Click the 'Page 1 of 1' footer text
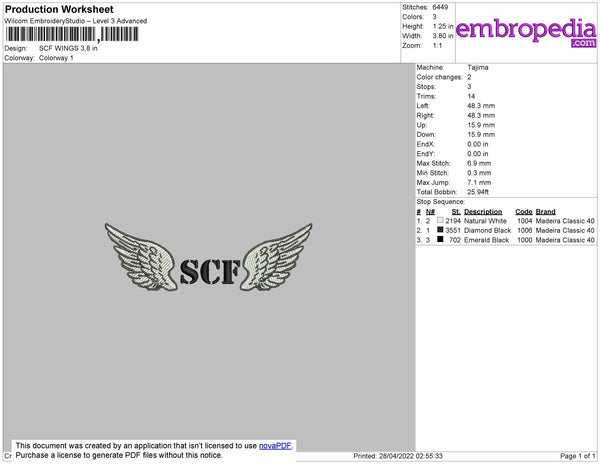Screen dimensions: 600x464 coord(578,456)
